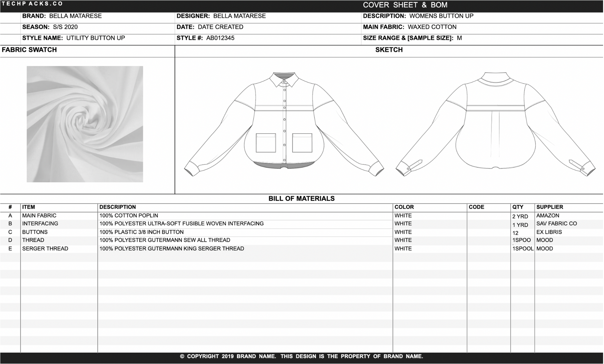This screenshot has height=364, width=604.
Task: Click the FUSIBLE WOVEN INTERFACING description
Action: coord(181,224)
